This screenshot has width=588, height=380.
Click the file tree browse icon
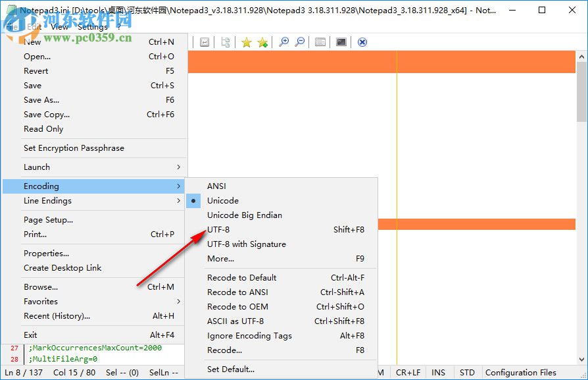tap(226, 42)
